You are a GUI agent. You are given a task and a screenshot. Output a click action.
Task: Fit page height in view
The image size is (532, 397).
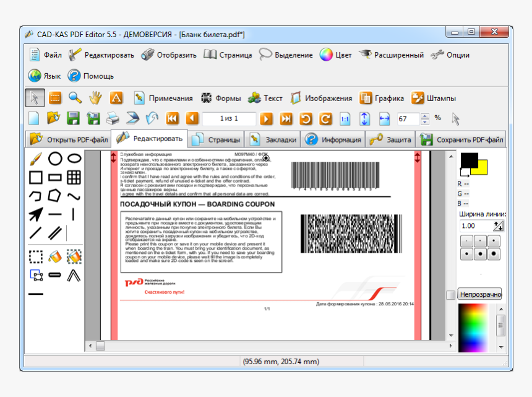point(364,119)
